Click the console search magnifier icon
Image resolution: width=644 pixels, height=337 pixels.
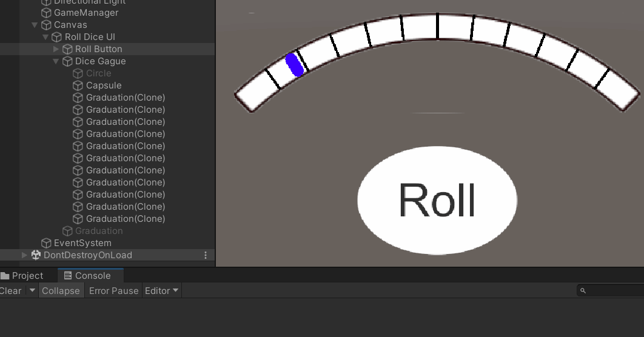click(x=583, y=290)
